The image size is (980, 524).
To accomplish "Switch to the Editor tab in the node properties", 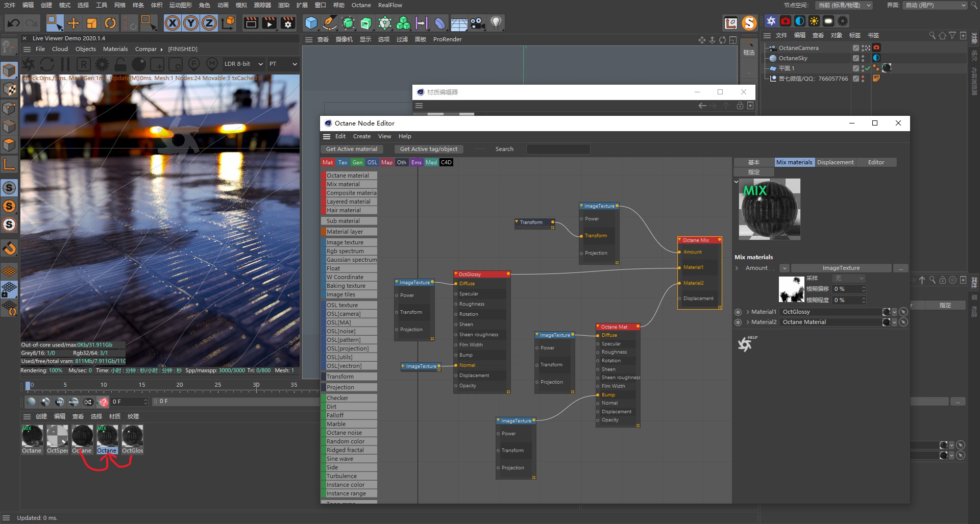I will point(876,162).
